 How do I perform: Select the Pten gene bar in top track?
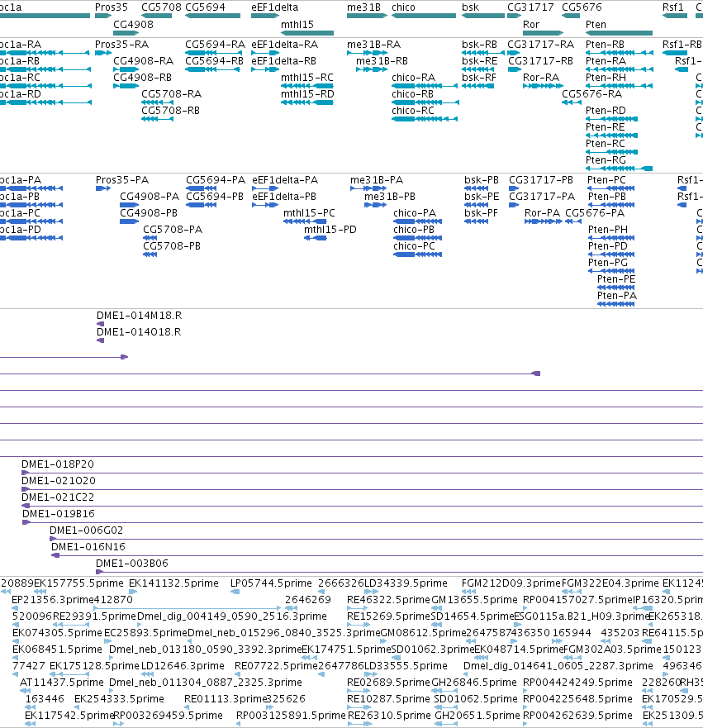coord(619,33)
